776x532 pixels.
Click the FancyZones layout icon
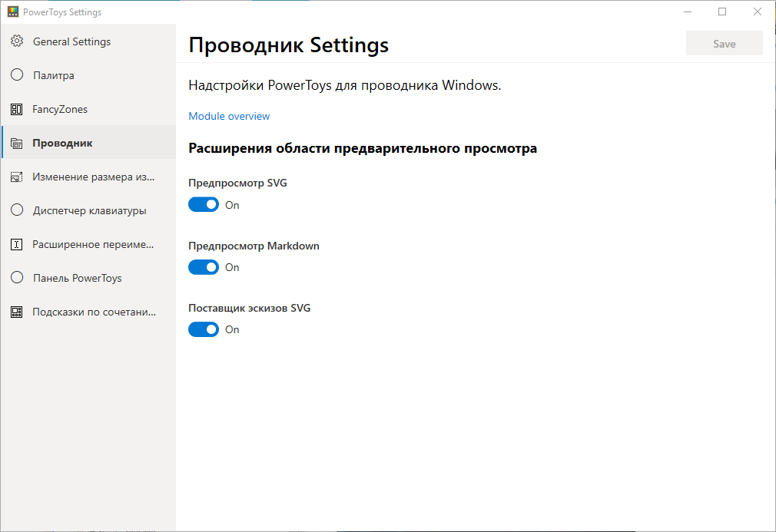click(x=17, y=109)
